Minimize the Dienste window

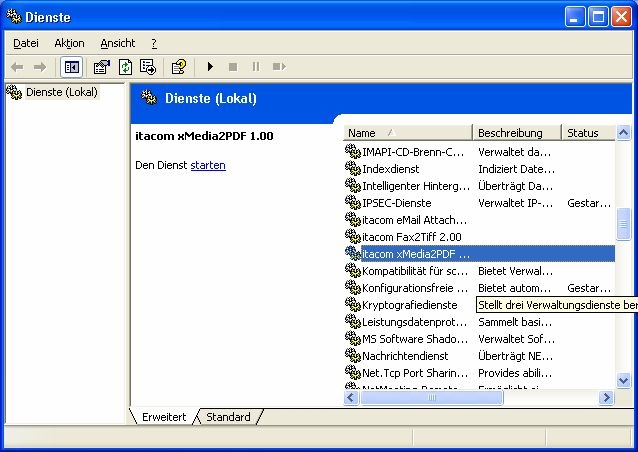tap(575, 17)
